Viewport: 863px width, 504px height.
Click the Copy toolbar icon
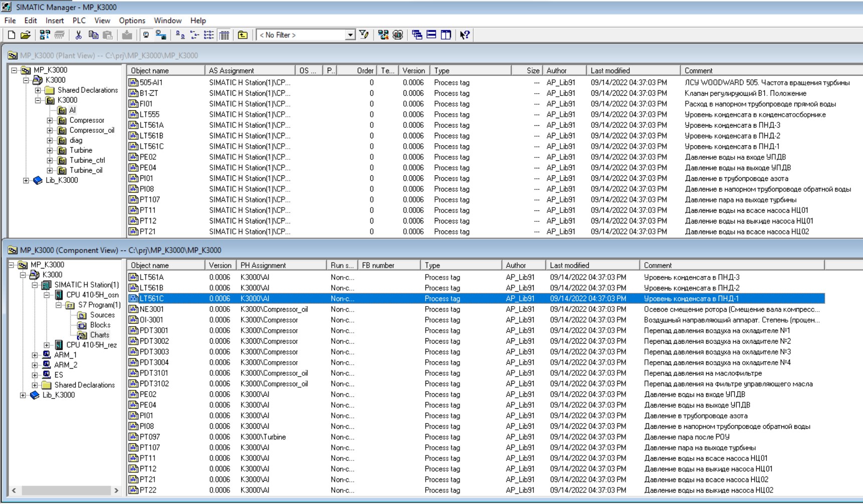[x=93, y=35]
